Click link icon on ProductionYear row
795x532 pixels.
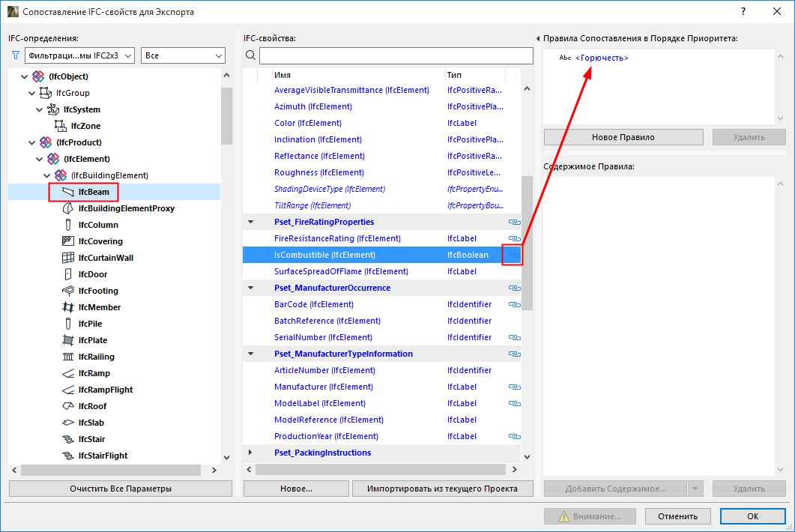[x=514, y=436]
